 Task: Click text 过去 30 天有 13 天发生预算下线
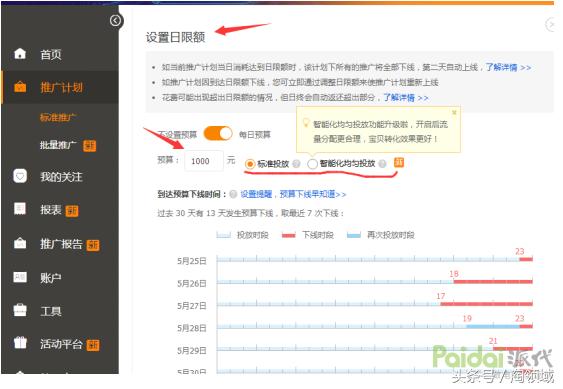pos(215,213)
